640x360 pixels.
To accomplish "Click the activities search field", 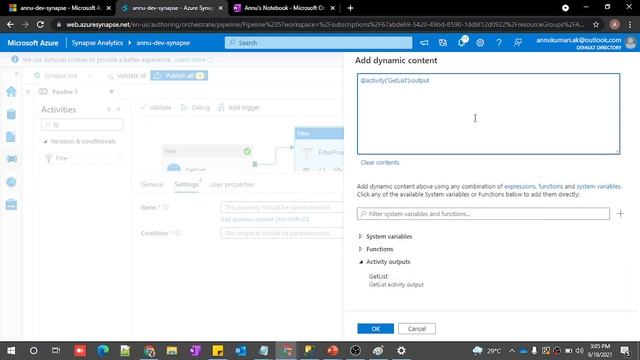I will point(82,124).
